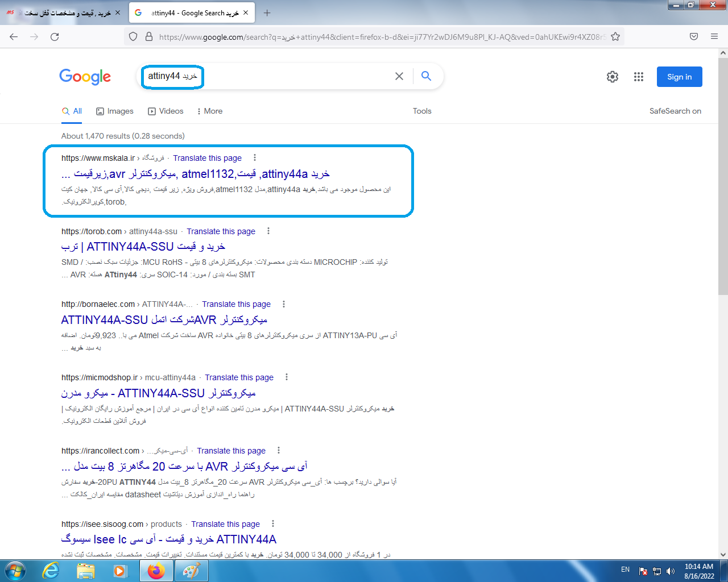The height and width of the screenshot is (582, 728).
Task: Click the Action Center flag icon
Action: [x=643, y=571]
